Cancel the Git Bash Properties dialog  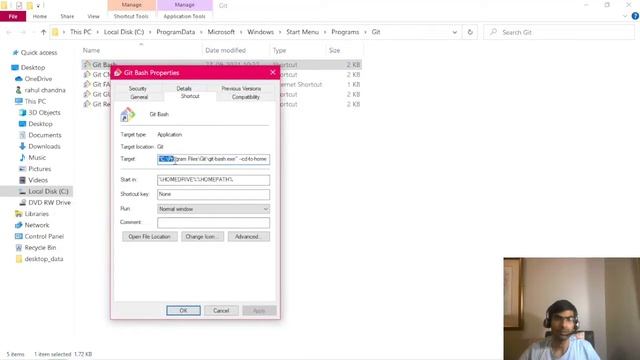tap(221, 311)
